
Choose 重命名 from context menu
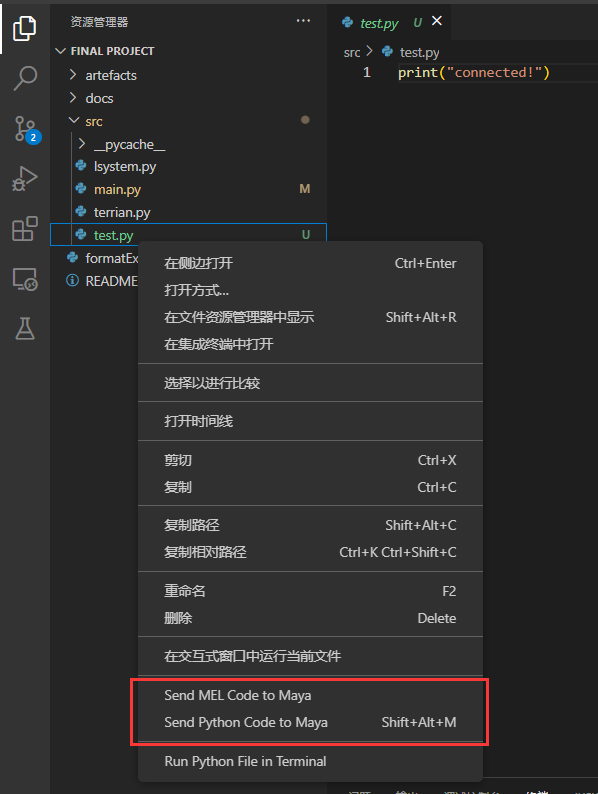[x=310, y=591]
